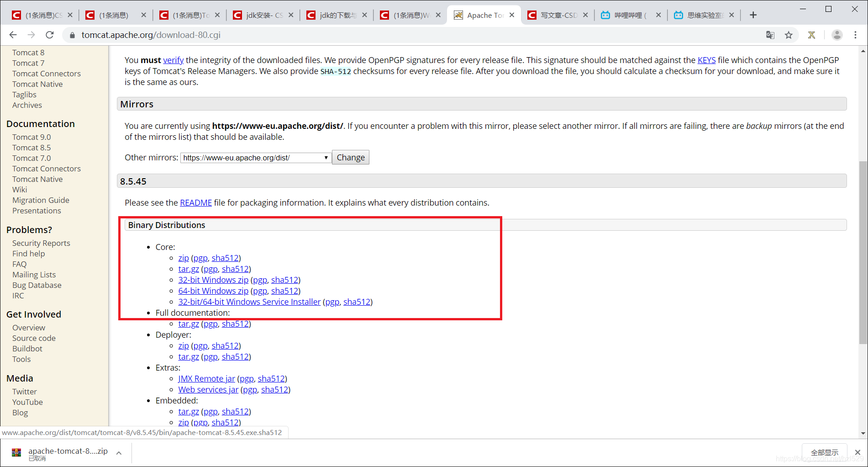The width and height of the screenshot is (868, 467).
Task: Open pgp signature for 64-bit Windows zip
Action: click(x=260, y=291)
